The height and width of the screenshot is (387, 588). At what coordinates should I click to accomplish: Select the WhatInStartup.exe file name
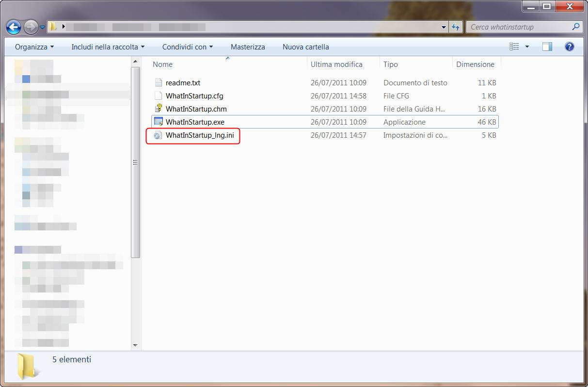coord(195,122)
